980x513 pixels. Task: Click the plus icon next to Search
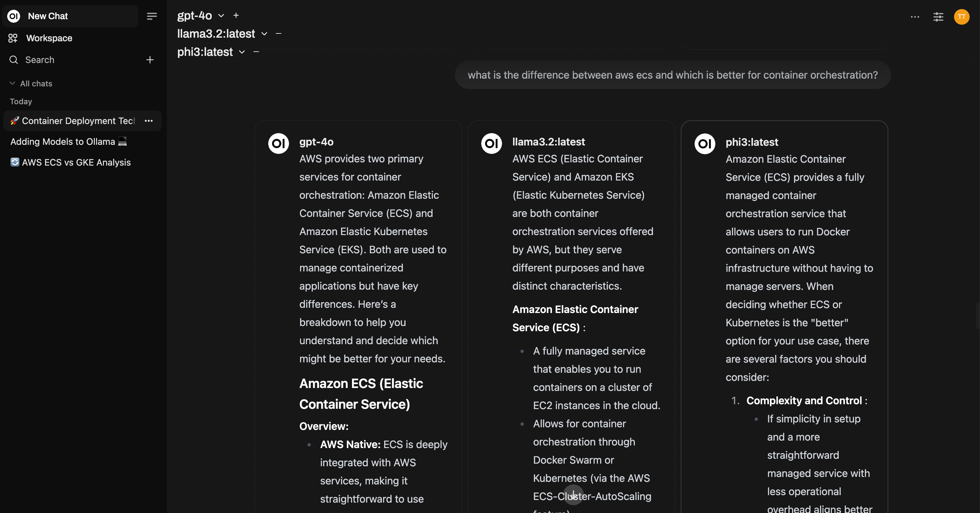150,60
